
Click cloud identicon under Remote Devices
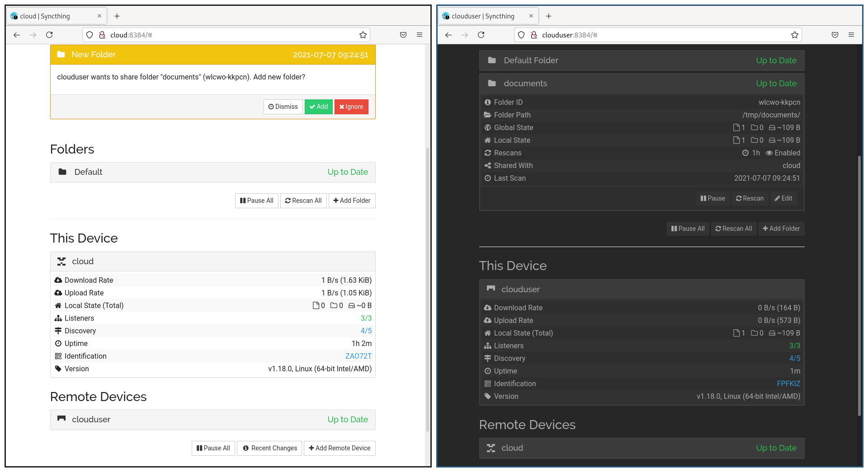[491, 448]
